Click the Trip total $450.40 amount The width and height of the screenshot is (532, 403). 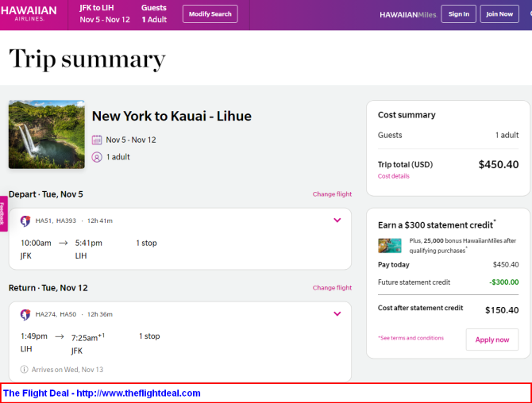click(x=499, y=165)
